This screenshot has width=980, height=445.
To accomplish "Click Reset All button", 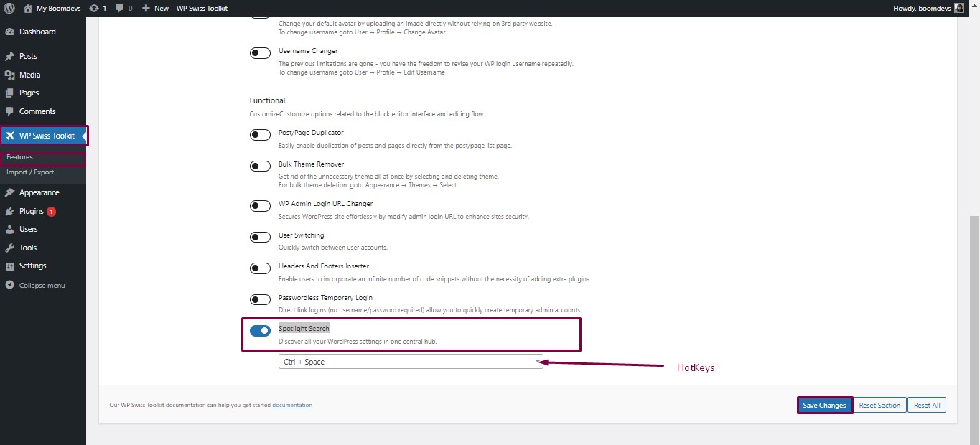I will (927, 406).
